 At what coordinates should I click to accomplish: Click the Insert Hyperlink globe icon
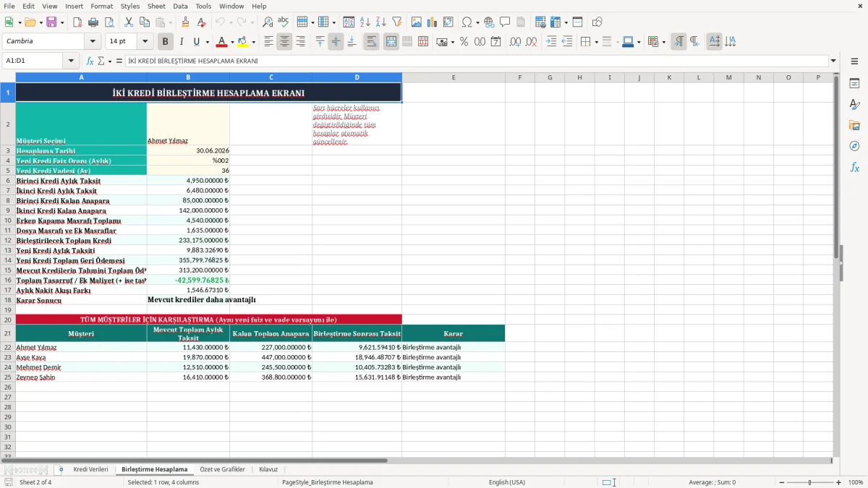490,22
